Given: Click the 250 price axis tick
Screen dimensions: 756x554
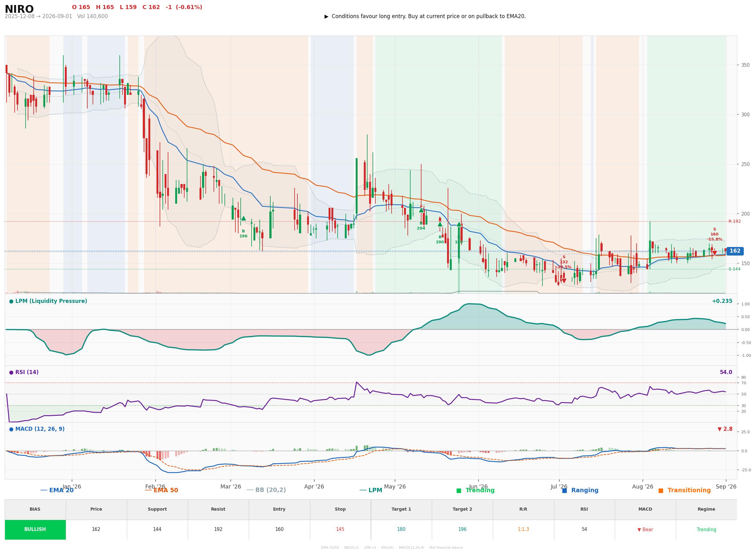Looking at the screenshot, I should click(745, 164).
